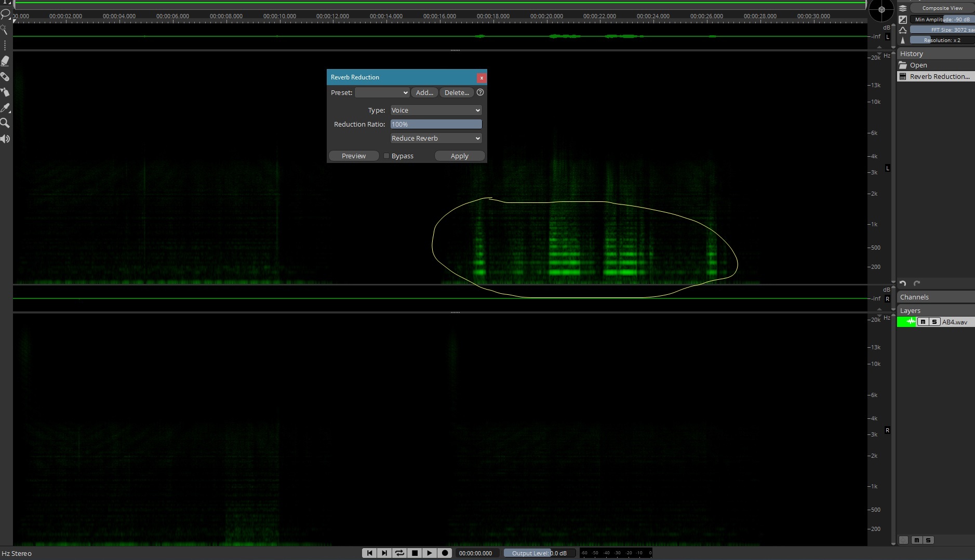Click the Composite View button
Image resolution: width=975 pixels, height=560 pixels.
point(942,8)
